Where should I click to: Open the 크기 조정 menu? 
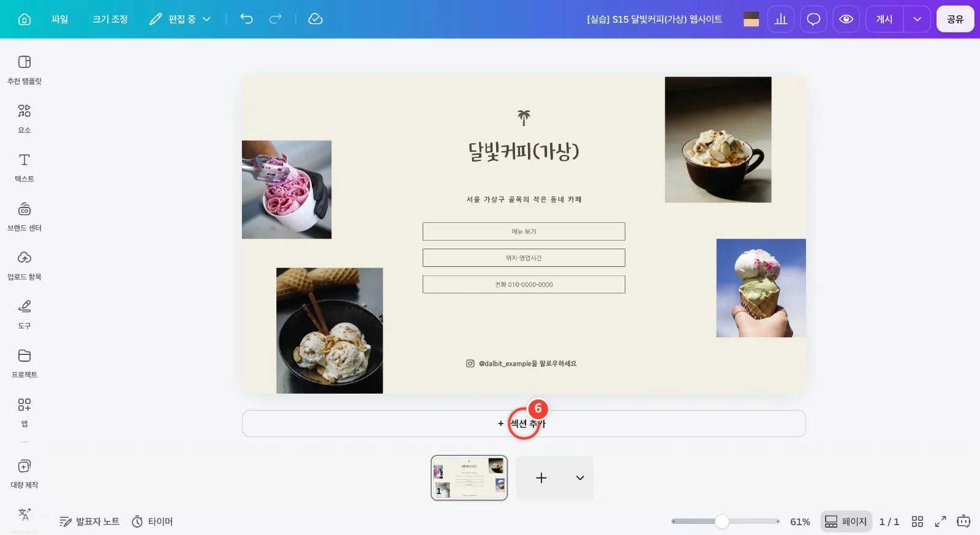(x=110, y=19)
